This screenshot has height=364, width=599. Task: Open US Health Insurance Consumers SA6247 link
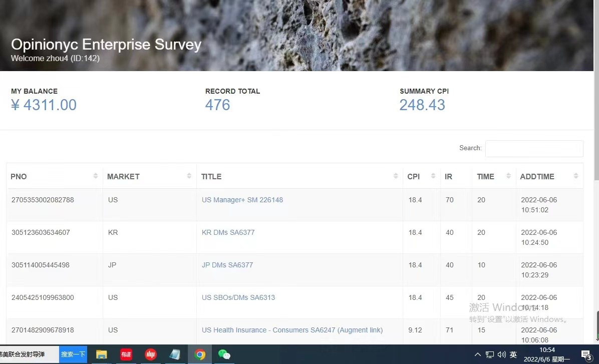click(292, 330)
